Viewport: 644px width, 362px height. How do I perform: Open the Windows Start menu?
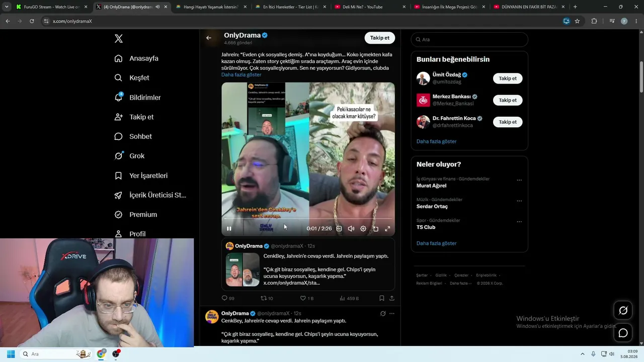pos(11,354)
